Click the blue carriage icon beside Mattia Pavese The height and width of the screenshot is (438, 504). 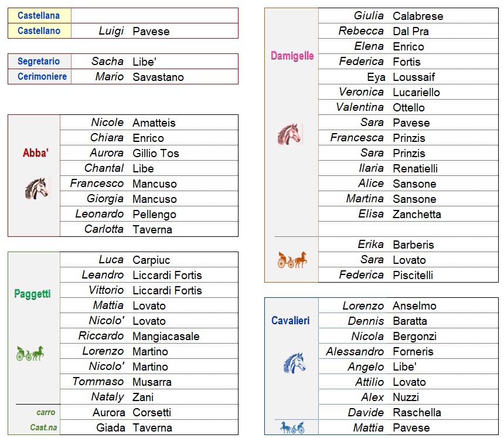point(292,427)
